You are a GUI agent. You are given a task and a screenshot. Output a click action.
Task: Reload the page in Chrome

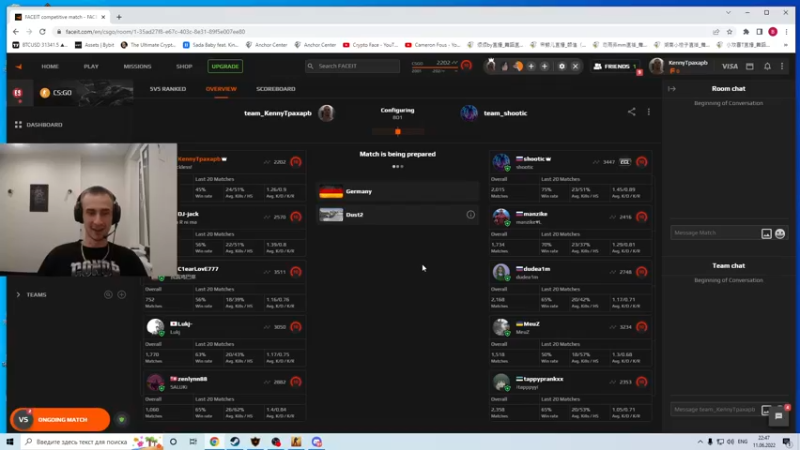point(42,32)
